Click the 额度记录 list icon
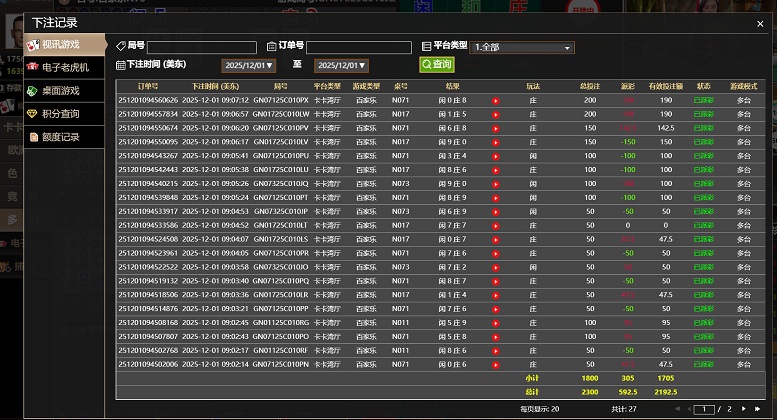This screenshot has height=420, width=777. (x=32, y=137)
